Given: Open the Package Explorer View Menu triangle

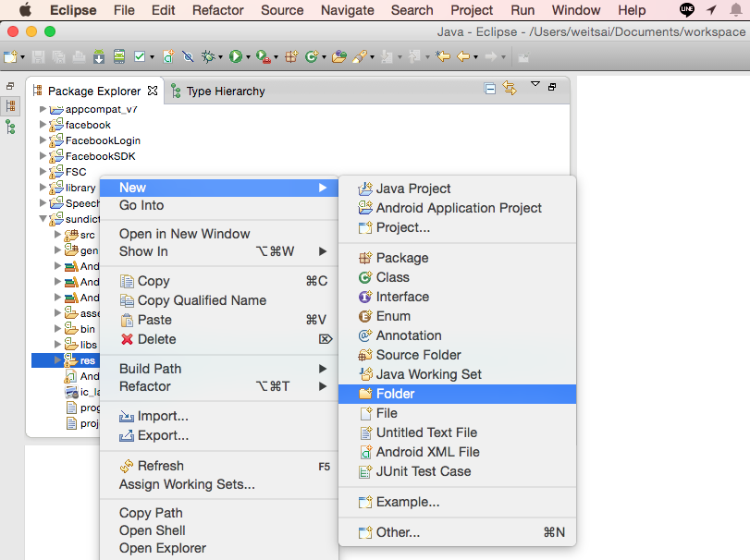Looking at the screenshot, I should (535, 84).
